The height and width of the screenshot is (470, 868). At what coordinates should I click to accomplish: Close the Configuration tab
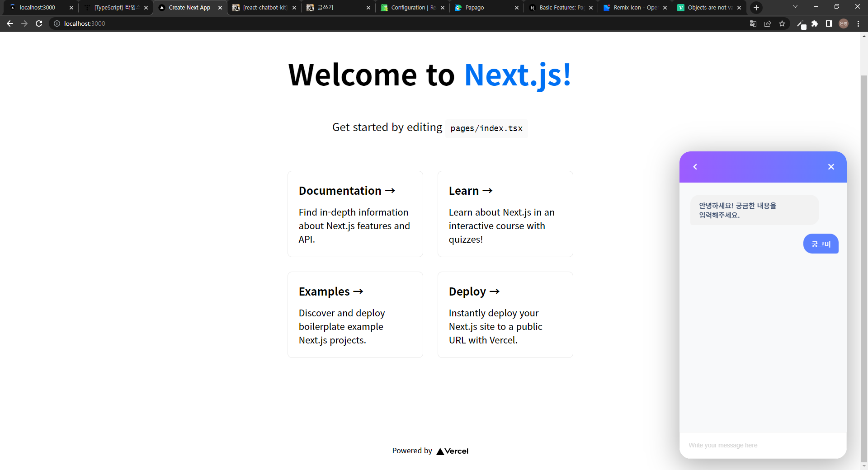[x=443, y=8]
